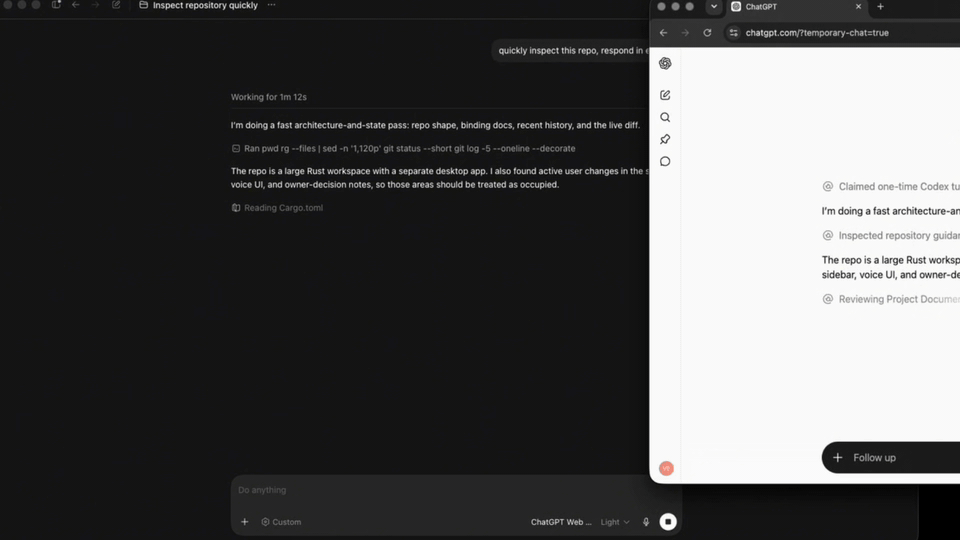Open site settings icon in address bar
Image resolution: width=960 pixels, height=540 pixels.
point(733,33)
